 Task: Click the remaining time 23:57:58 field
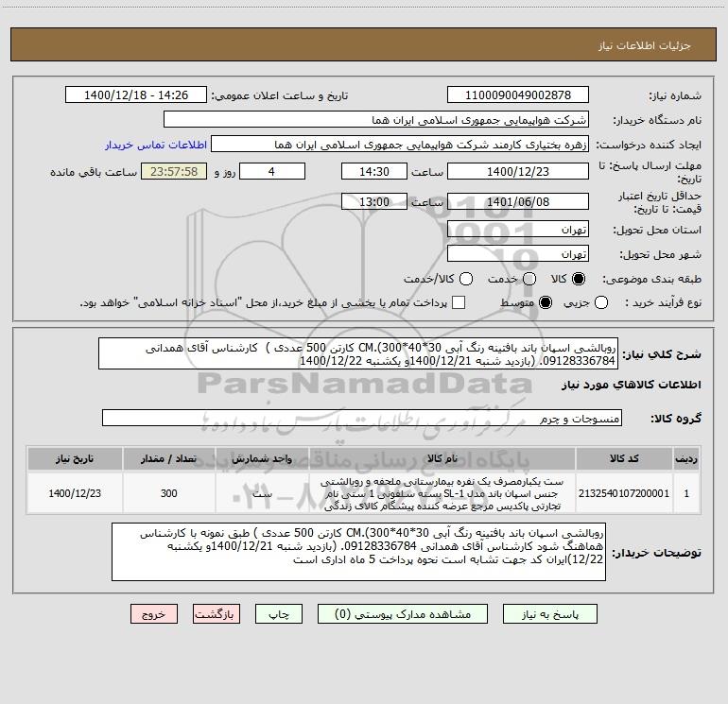click(174, 171)
